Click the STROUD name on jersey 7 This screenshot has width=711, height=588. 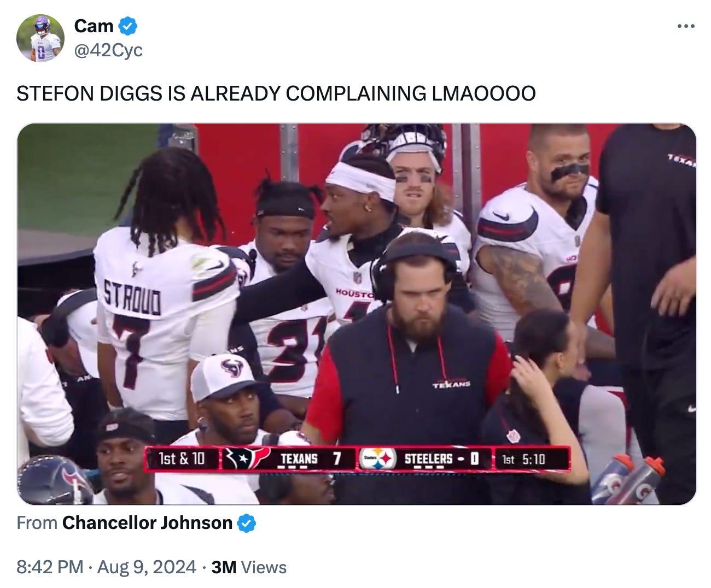[x=133, y=298]
